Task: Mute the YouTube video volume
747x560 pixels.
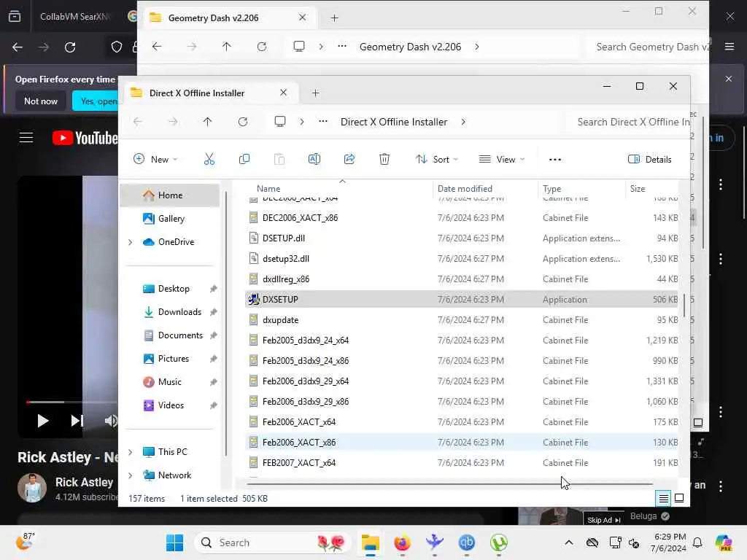Action: point(111,421)
